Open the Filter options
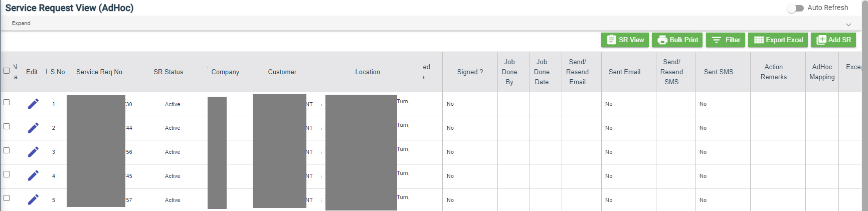The height and width of the screenshot is (211, 868). [x=725, y=40]
